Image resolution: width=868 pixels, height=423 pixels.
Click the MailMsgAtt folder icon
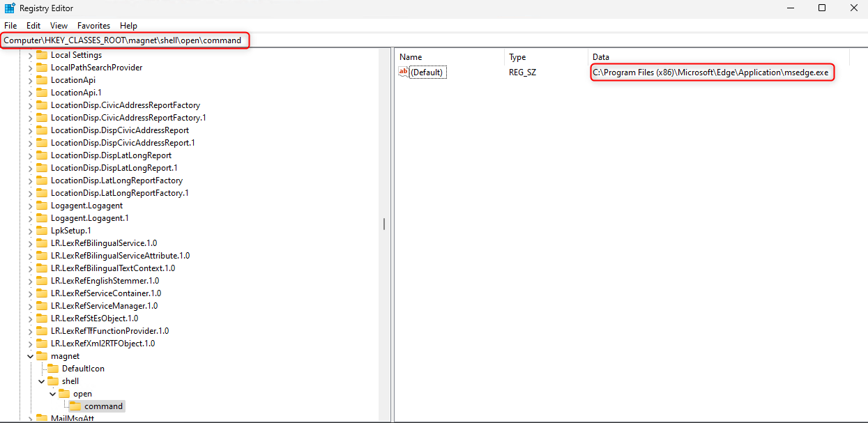pos(40,417)
